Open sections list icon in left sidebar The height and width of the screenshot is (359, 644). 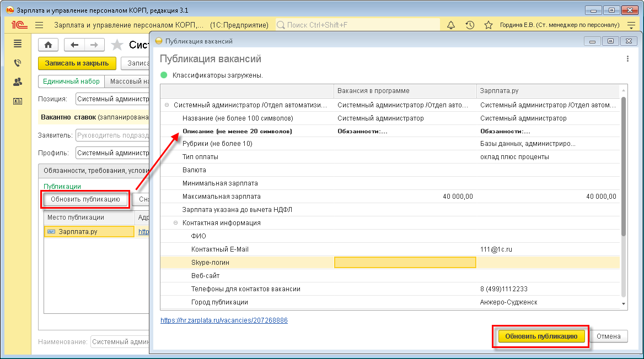pyautogui.click(x=18, y=43)
